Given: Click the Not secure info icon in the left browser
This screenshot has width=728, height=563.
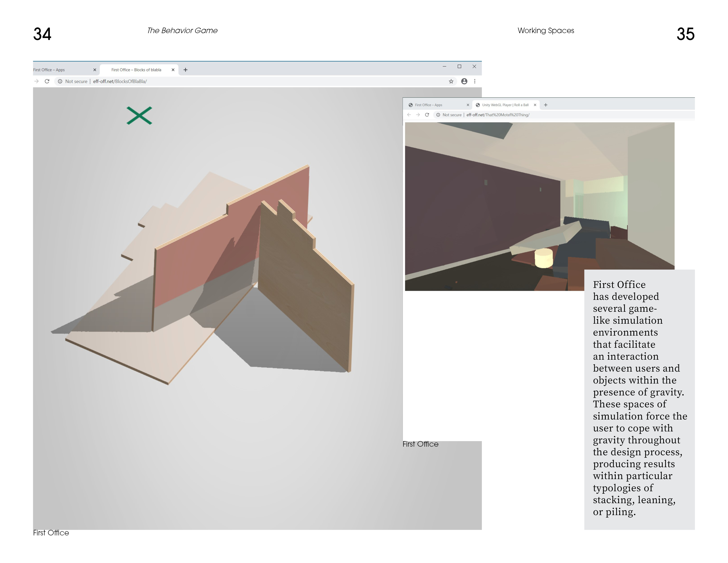Looking at the screenshot, I should [60, 81].
